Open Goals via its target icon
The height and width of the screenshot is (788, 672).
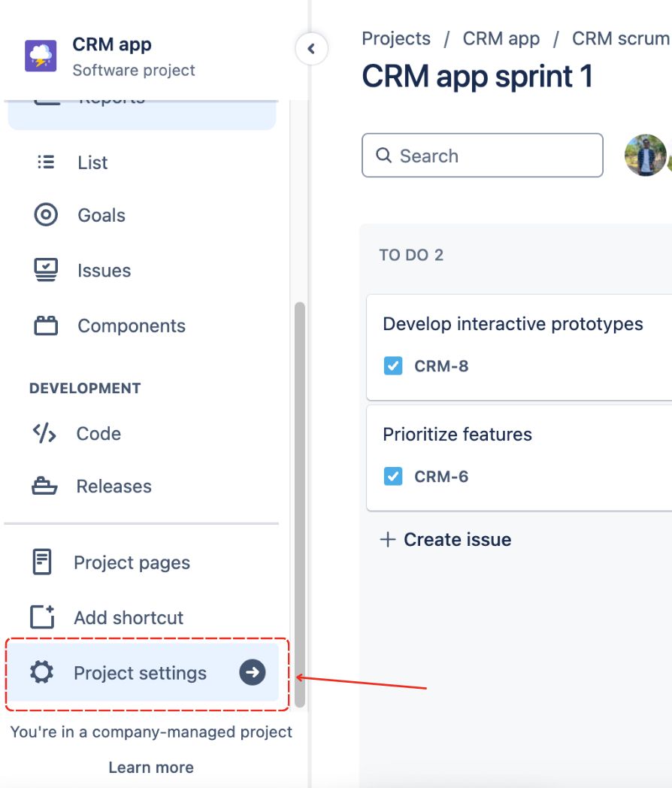[x=46, y=215]
